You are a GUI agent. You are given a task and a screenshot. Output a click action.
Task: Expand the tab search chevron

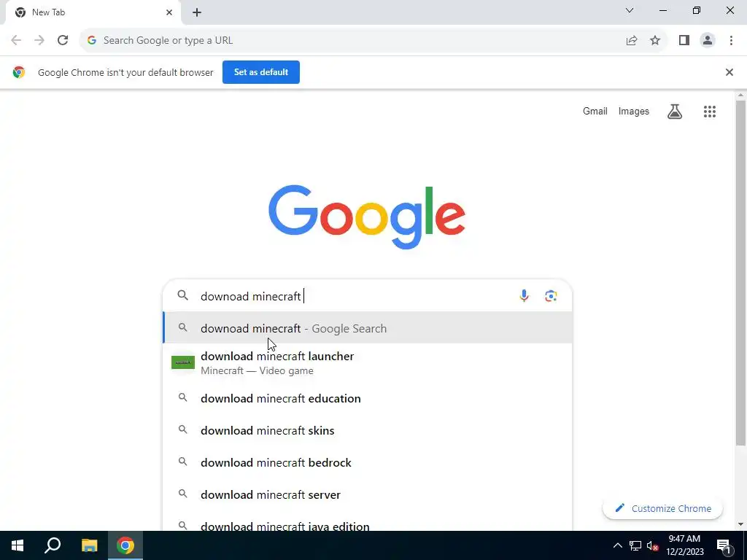(x=630, y=10)
